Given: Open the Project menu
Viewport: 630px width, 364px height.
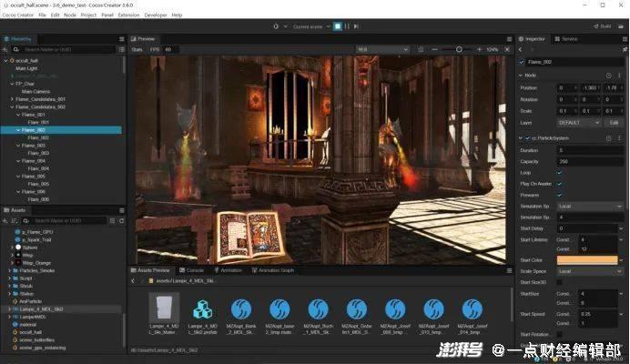Looking at the screenshot, I should [88, 15].
